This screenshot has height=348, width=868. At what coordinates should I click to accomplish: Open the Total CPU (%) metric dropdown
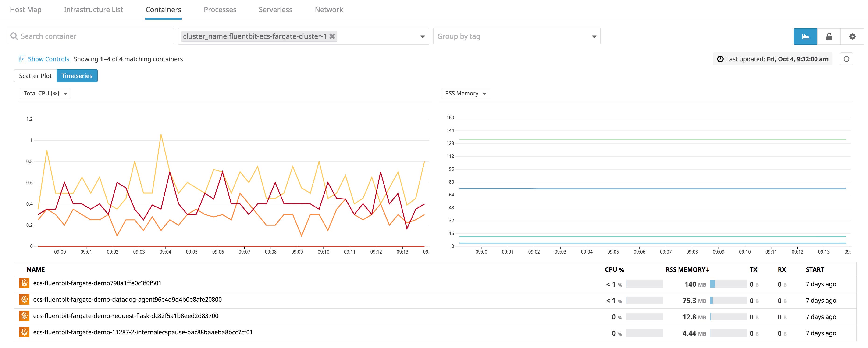point(45,93)
